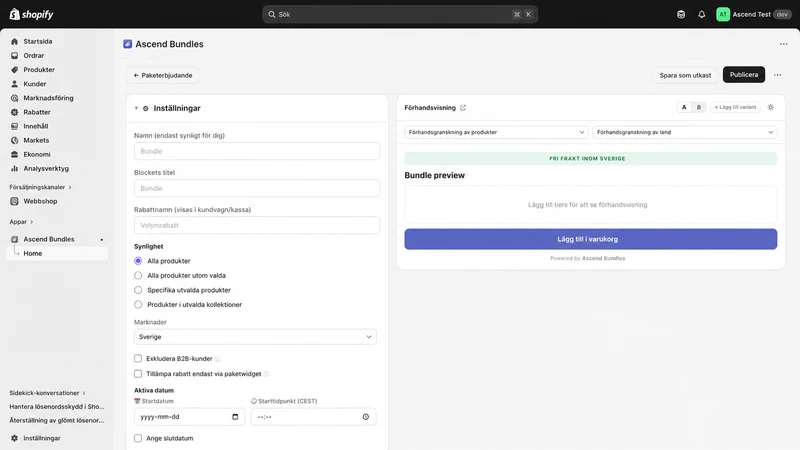
Task: Open conversation Återställning av glömt lösenor...
Action: pos(57,420)
